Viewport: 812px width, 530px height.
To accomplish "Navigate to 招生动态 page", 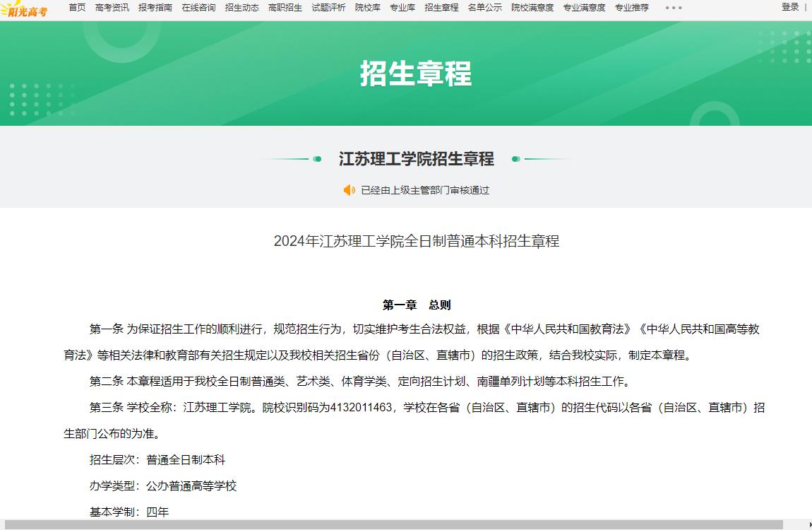I will pyautogui.click(x=241, y=8).
